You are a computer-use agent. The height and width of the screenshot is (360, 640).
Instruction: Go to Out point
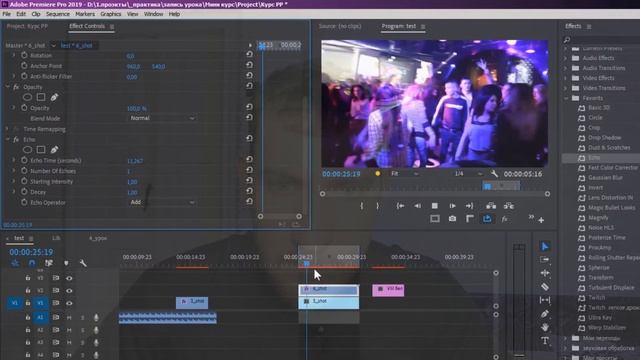click(x=469, y=206)
